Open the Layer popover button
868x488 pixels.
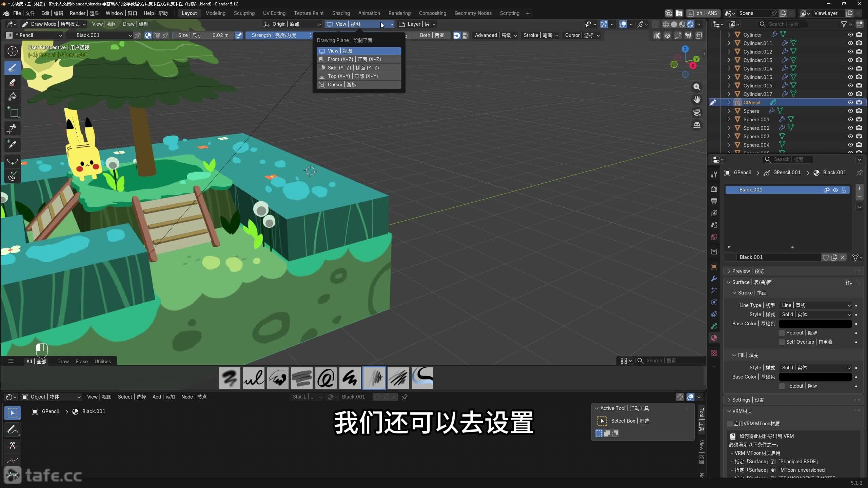pos(417,24)
